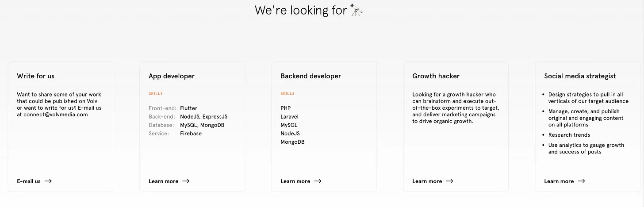The height and width of the screenshot is (207, 644).
Task: Click the Service: label
Action: [159, 134]
